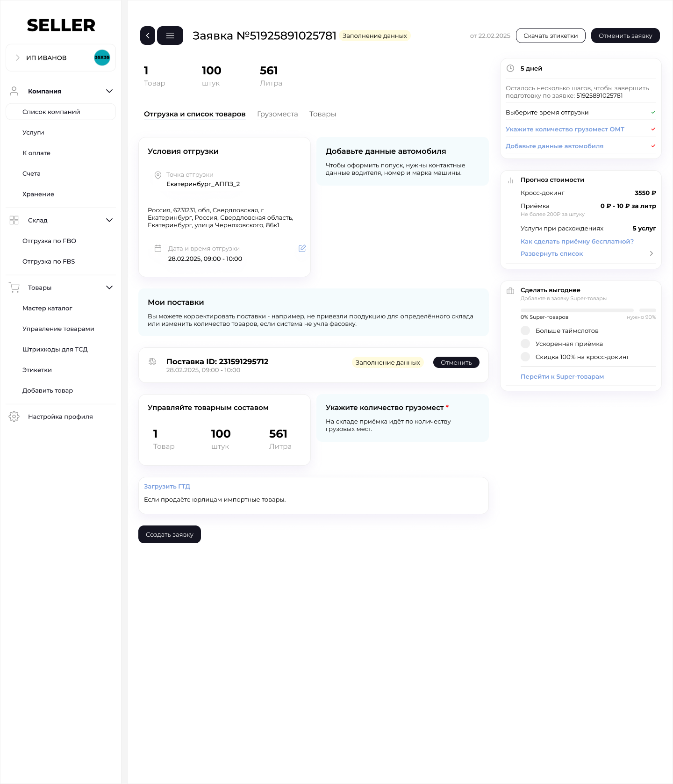
Task: Open the Отгрузка и список товаров tab
Action: click(194, 114)
